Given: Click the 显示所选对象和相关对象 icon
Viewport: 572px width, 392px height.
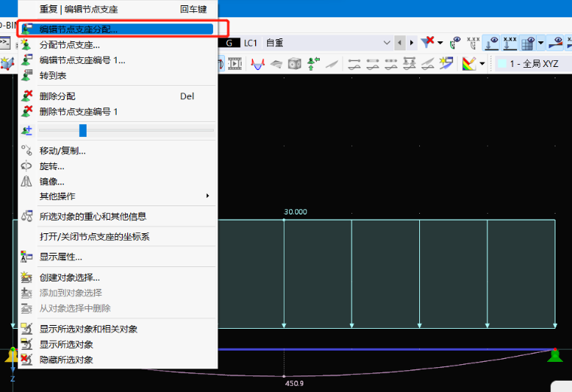Looking at the screenshot, I should 26,329.
